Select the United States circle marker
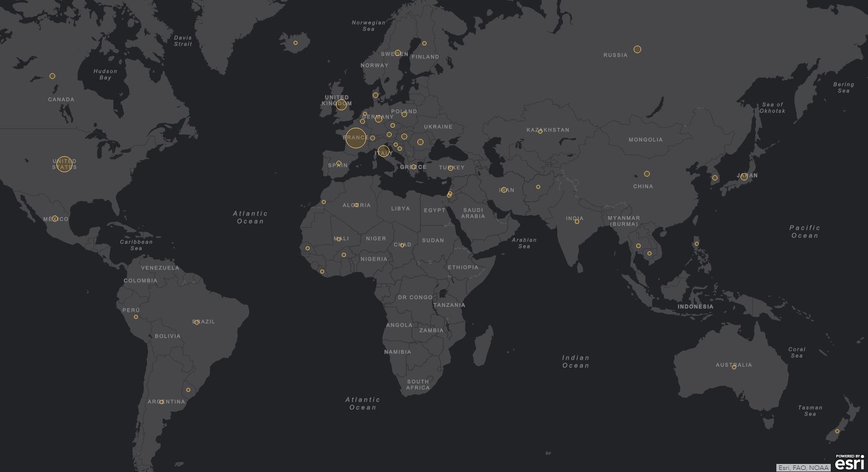Screen dimensions: 868x472 click(x=64, y=164)
